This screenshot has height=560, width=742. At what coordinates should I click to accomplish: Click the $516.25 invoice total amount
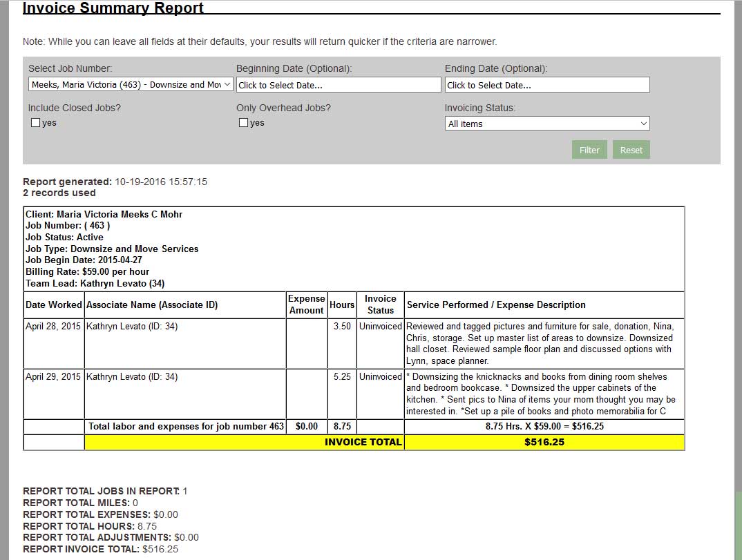544,442
